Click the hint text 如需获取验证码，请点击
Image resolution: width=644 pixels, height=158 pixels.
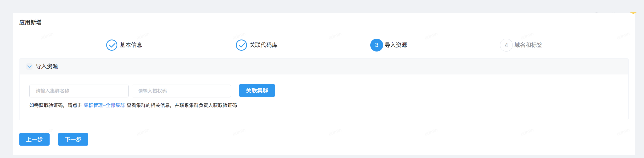pyautogui.click(x=55, y=105)
